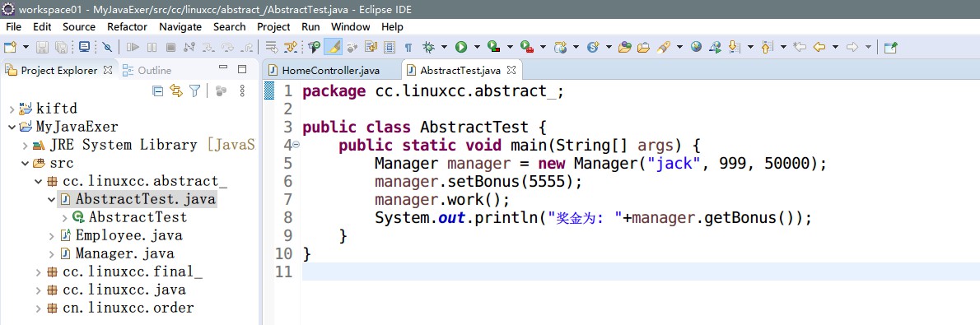
Task: Click the Save icon in toolbar
Action: (42, 47)
